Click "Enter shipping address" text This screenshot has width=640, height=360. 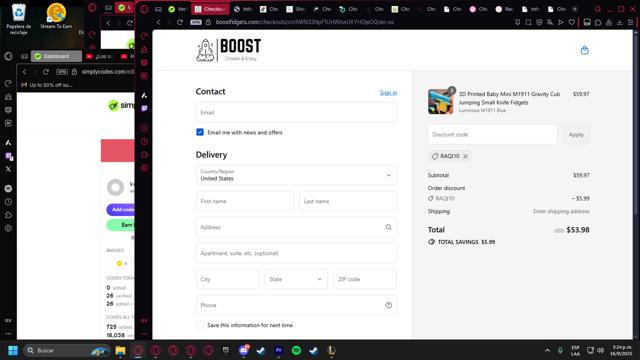[561, 211]
